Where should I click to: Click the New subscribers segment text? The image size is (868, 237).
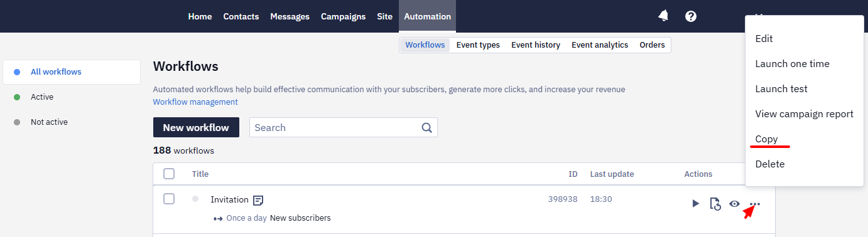tap(300, 218)
